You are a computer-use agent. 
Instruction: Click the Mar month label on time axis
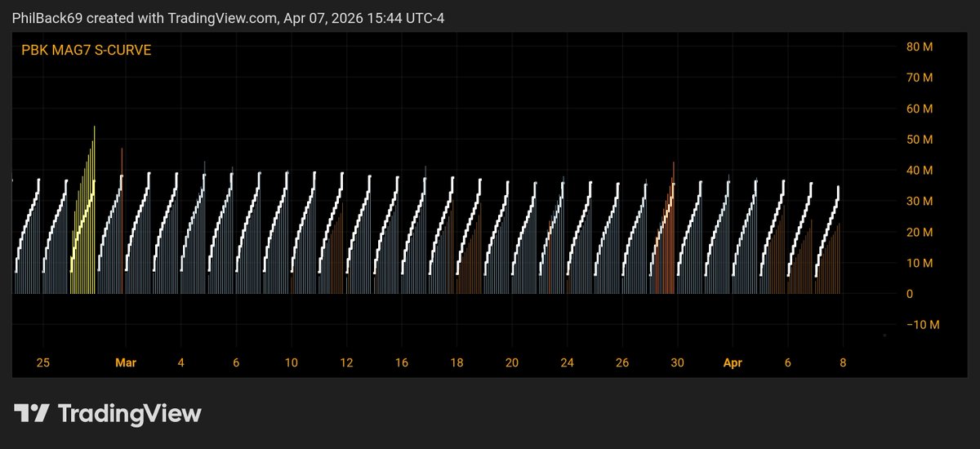125,362
